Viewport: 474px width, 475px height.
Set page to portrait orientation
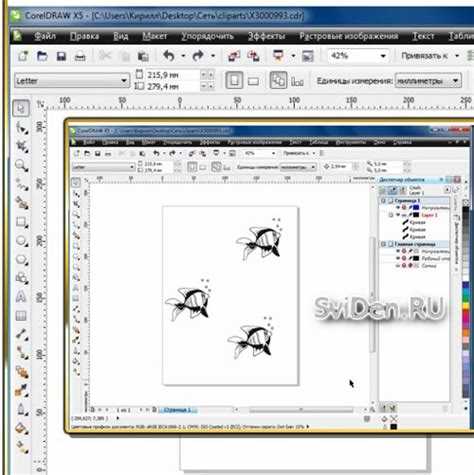point(234,80)
